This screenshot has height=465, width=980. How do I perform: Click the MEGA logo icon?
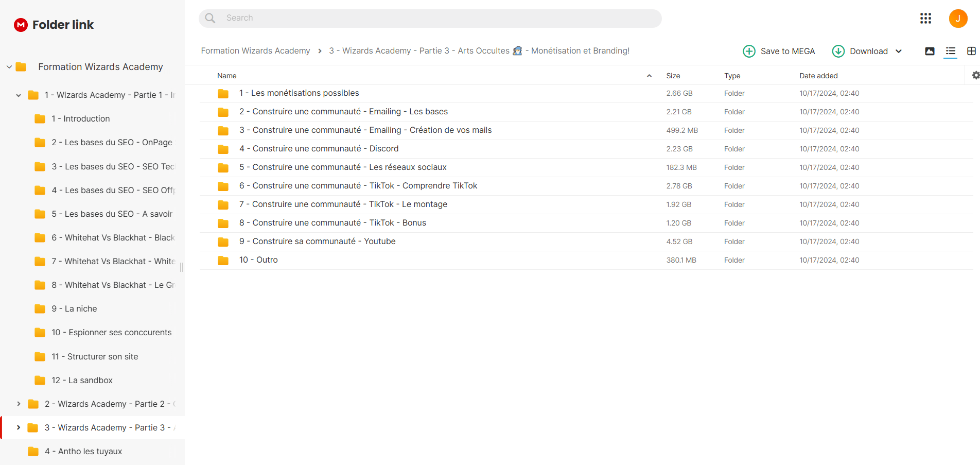pos(21,25)
